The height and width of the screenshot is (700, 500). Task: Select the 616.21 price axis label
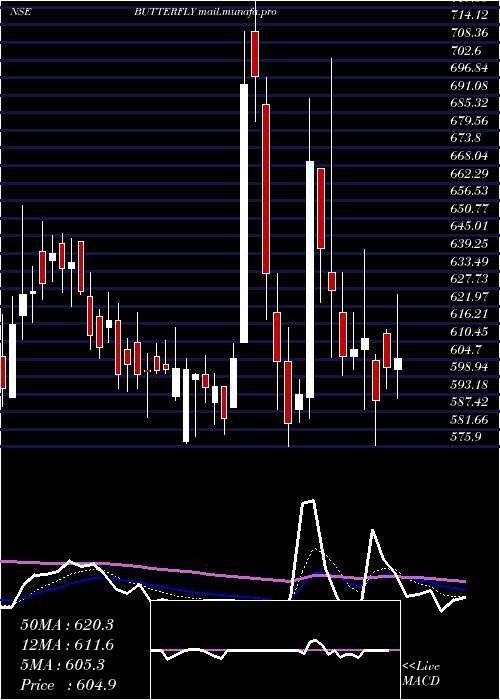pos(469,314)
